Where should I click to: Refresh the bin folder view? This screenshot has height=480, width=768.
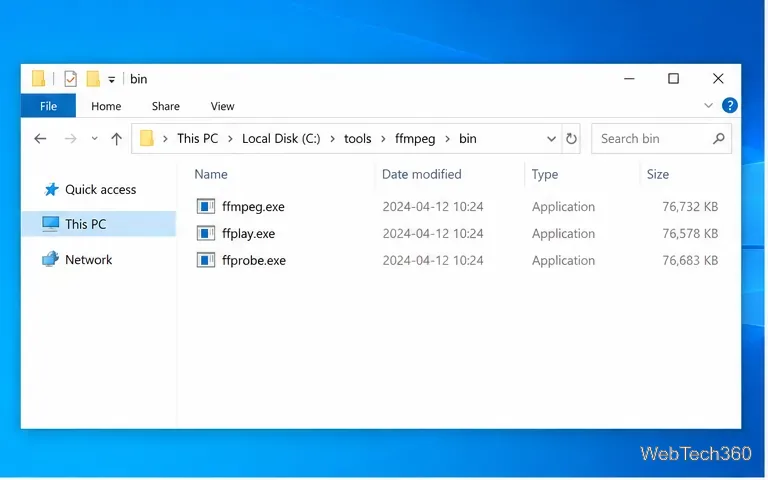pos(571,139)
